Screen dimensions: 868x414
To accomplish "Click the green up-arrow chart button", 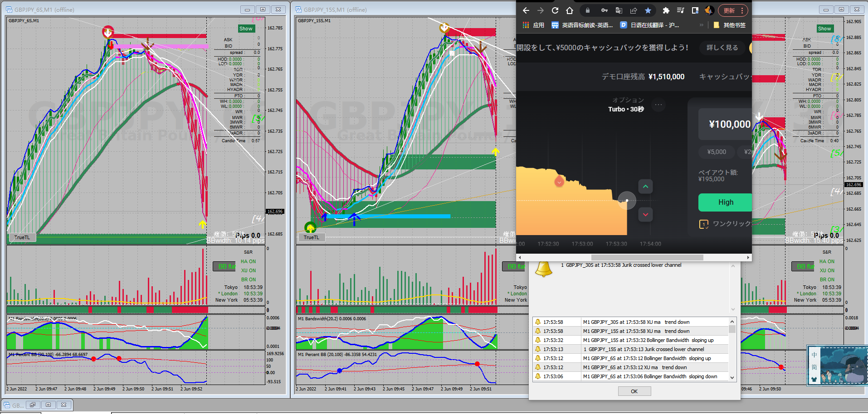I will [x=645, y=186].
